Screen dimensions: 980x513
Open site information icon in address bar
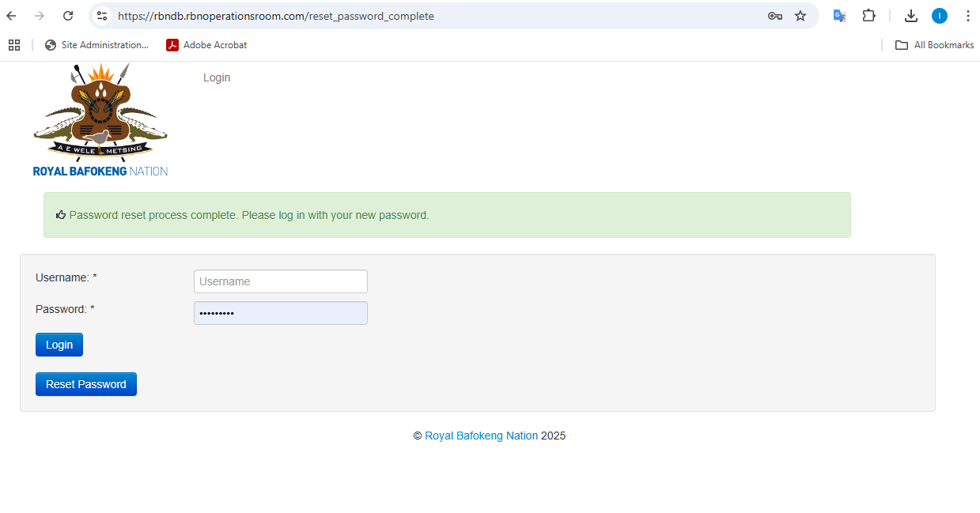[102, 16]
